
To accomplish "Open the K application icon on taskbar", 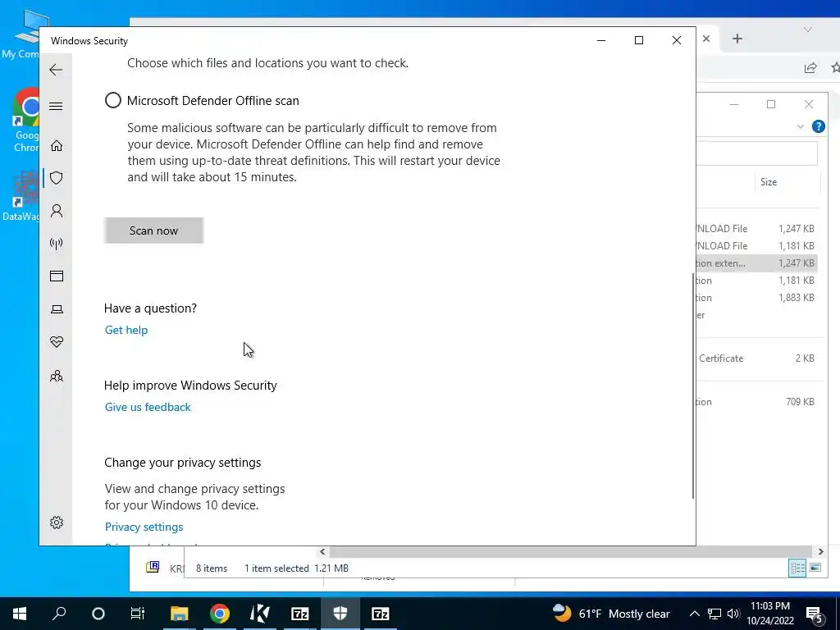I will coord(260,614).
